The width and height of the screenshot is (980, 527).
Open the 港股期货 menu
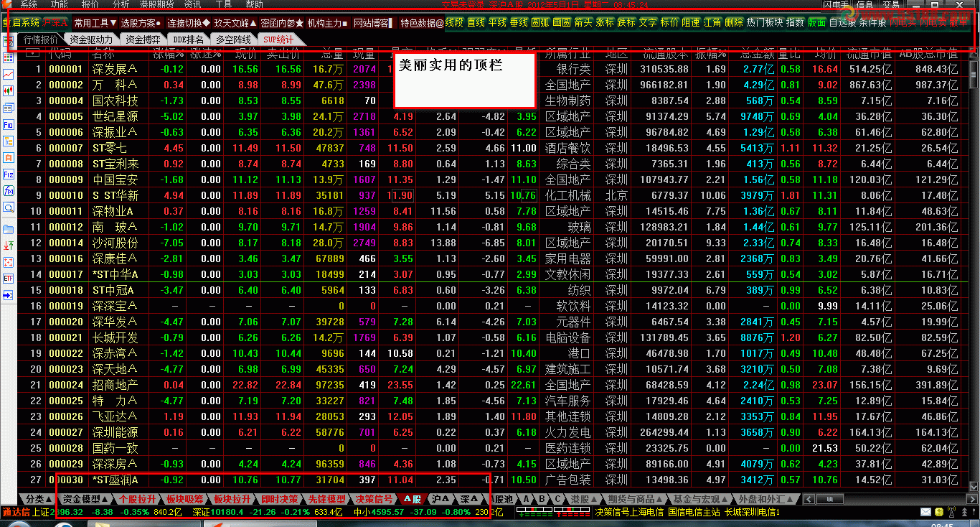(156, 4)
